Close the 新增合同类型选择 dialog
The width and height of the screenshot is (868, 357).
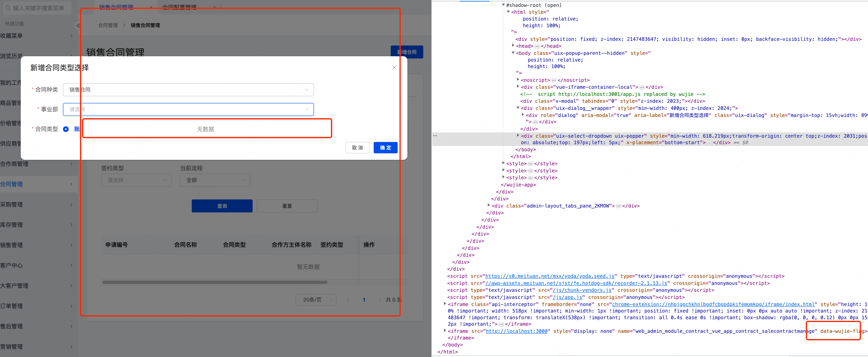click(394, 67)
